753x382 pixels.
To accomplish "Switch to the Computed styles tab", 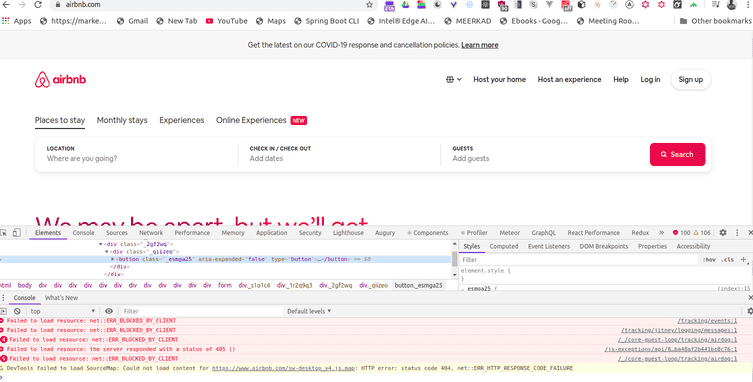I will pyautogui.click(x=504, y=246).
